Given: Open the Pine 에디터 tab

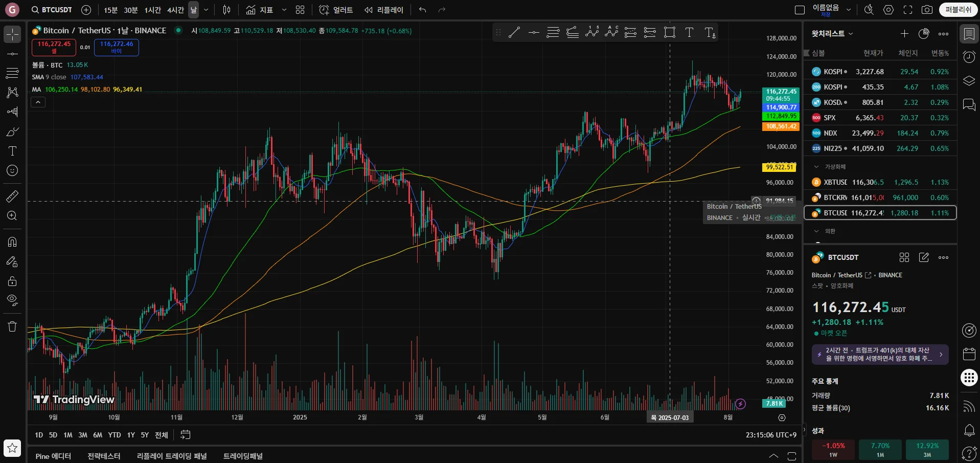Looking at the screenshot, I should tap(53, 456).
